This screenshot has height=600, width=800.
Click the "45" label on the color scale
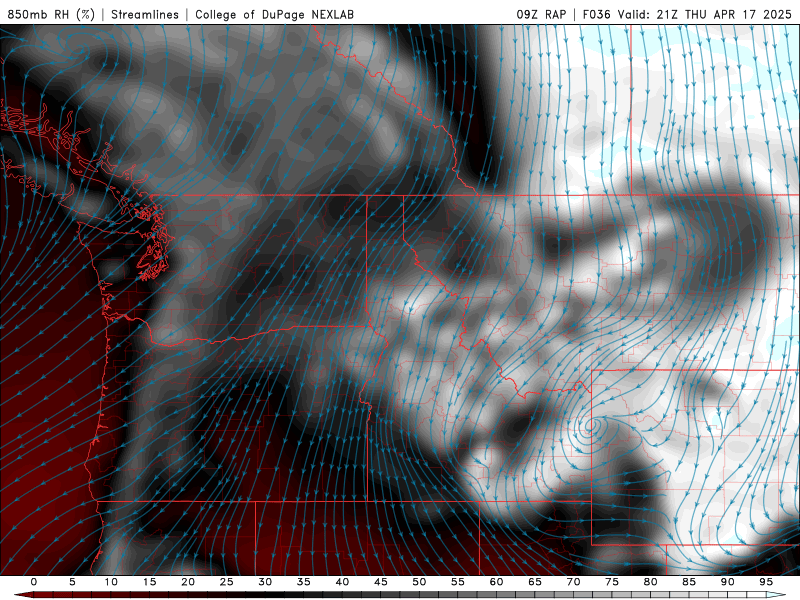tap(381, 582)
